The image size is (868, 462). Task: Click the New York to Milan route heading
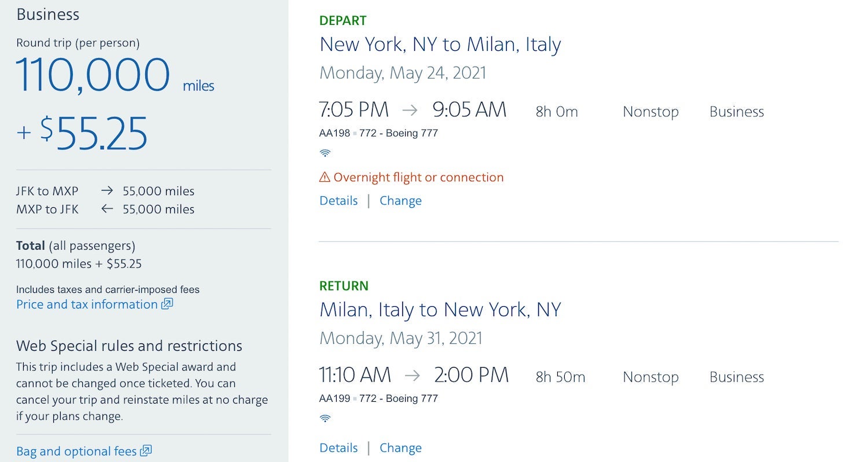pos(440,44)
